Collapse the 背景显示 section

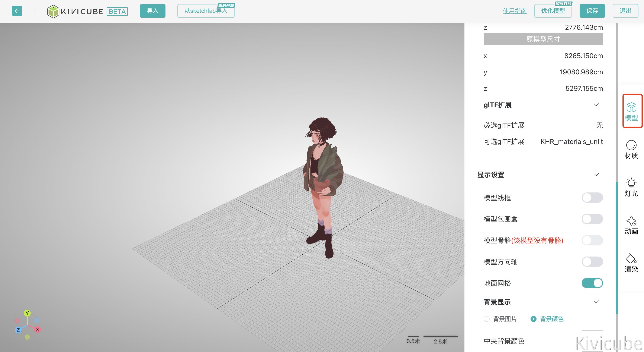pos(596,302)
